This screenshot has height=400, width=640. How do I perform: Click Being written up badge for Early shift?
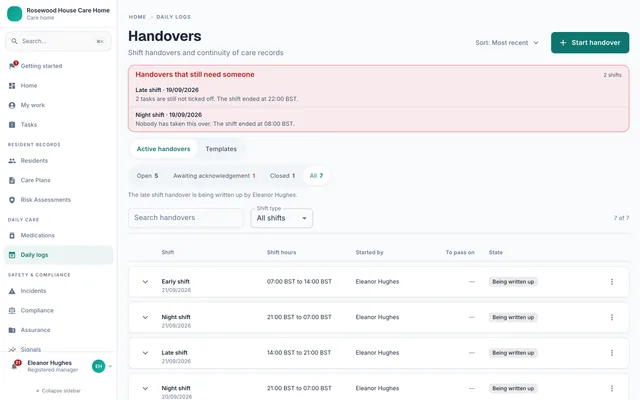[513, 282]
